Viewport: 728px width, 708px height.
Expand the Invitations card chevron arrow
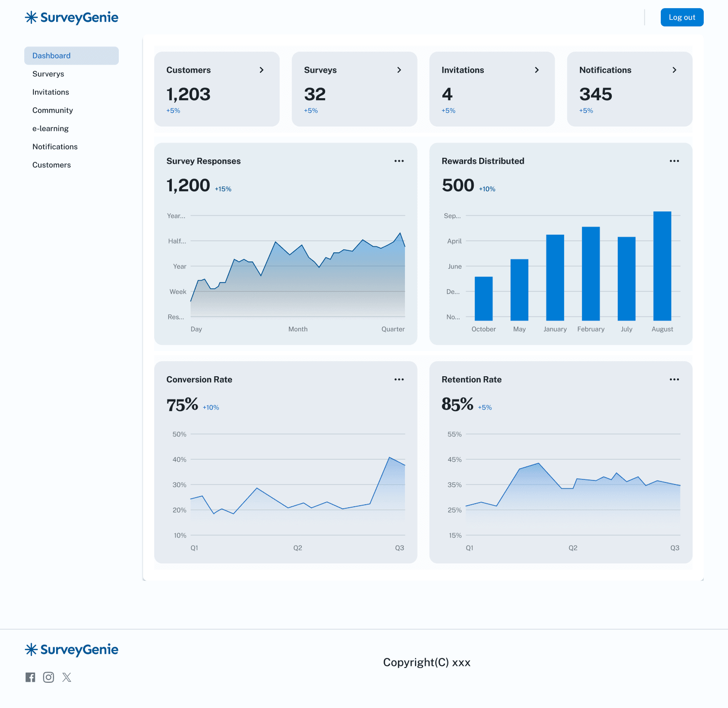536,70
